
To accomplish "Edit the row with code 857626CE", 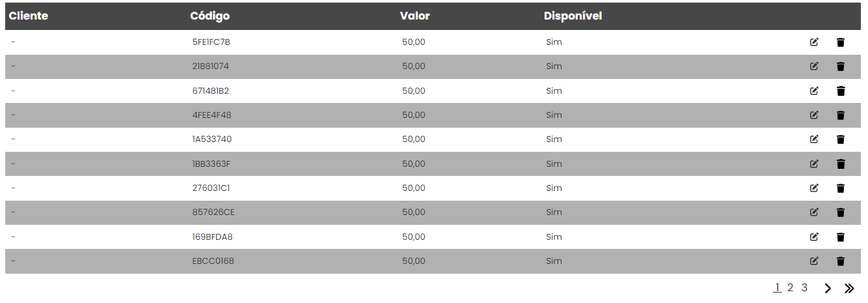I will click(814, 212).
